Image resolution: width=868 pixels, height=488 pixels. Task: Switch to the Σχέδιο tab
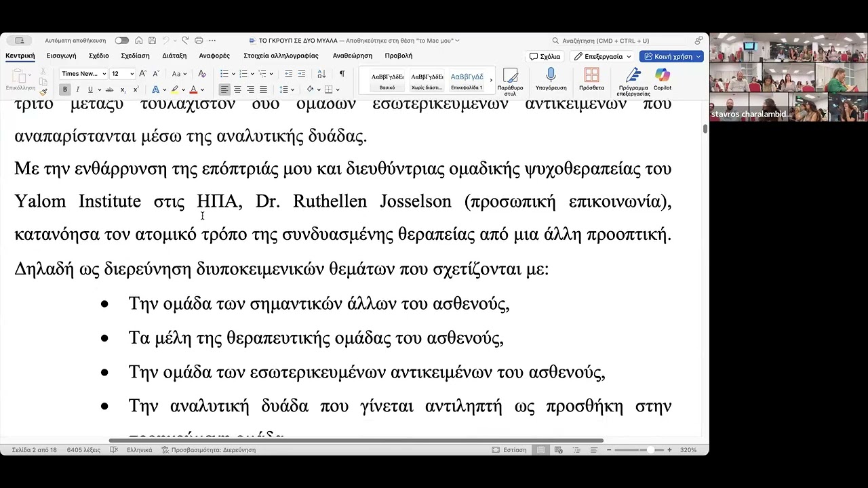[x=98, y=56]
